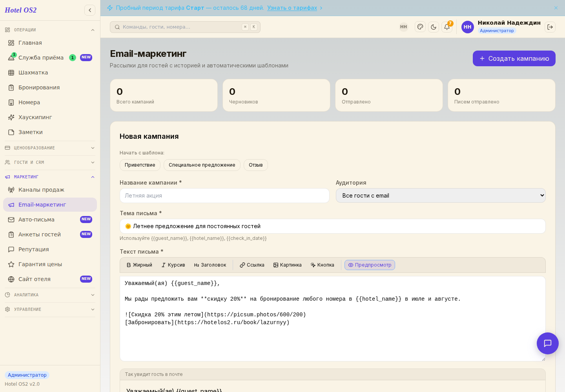The image size is (565, 392).
Task: Click Создать кампанию button
Action: 514,58
